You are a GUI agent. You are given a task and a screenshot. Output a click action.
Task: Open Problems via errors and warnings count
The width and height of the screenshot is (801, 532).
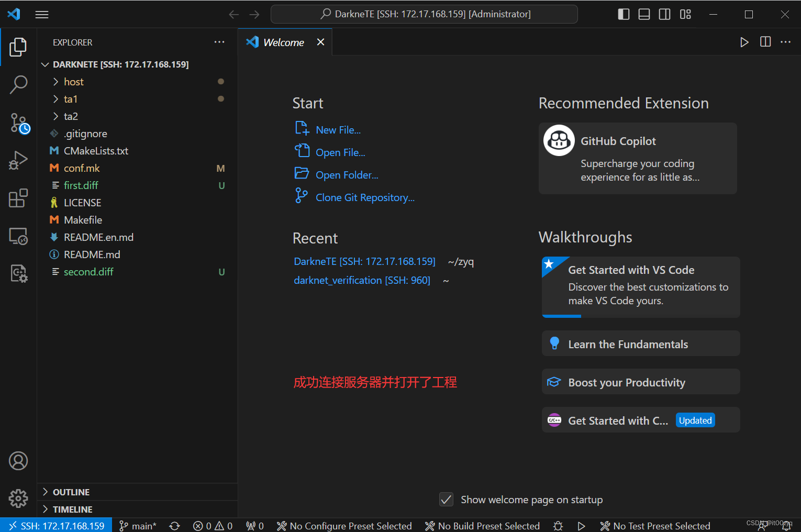coord(213,526)
